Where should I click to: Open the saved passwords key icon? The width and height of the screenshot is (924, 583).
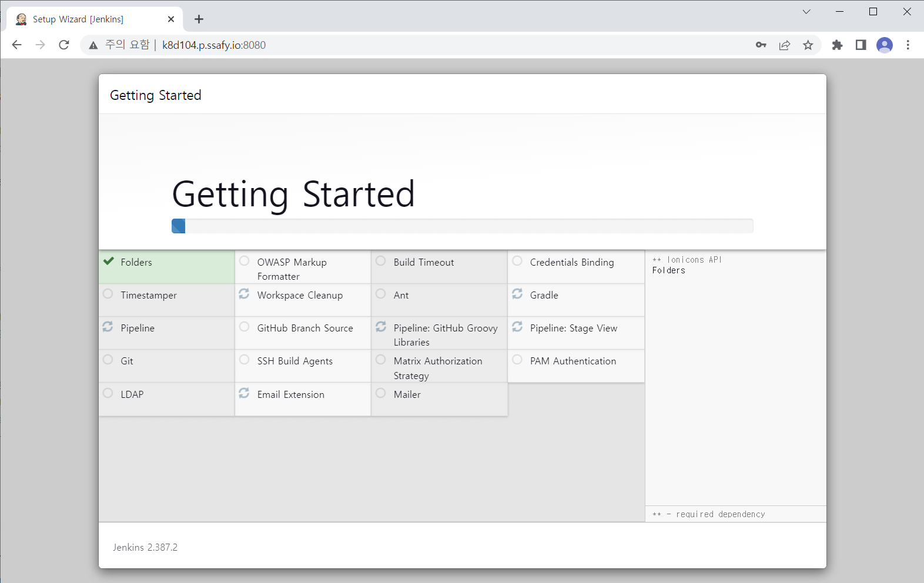tap(761, 45)
